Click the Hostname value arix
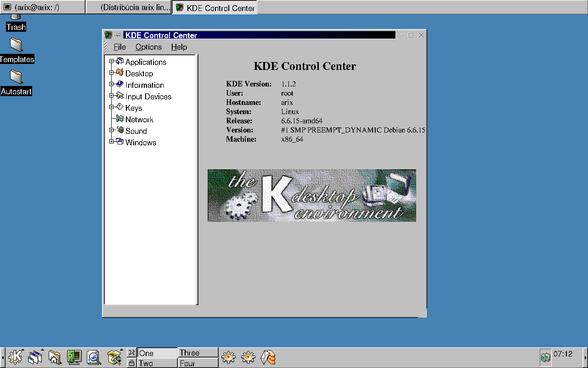This screenshot has width=588, height=368. pyautogui.click(x=287, y=103)
